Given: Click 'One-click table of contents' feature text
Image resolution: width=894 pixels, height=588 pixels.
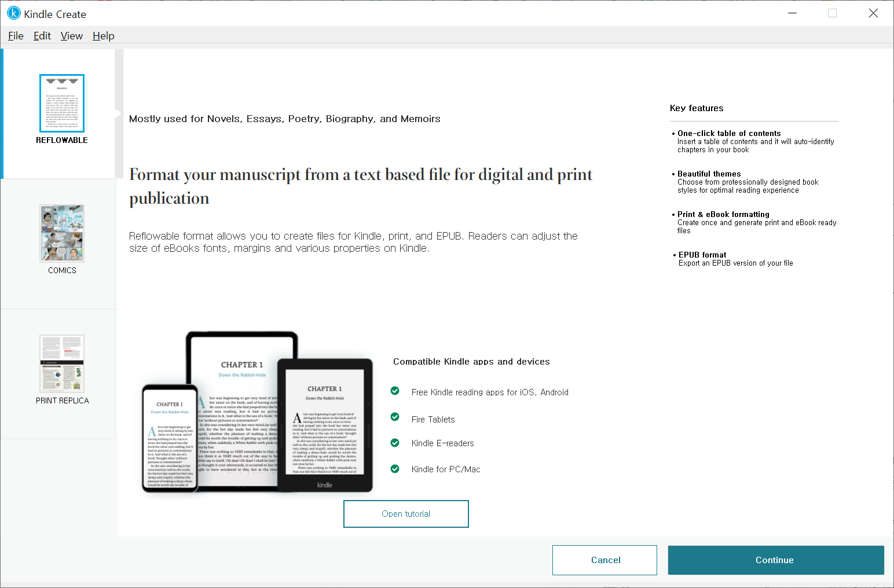Looking at the screenshot, I should click(x=729, y=133).
